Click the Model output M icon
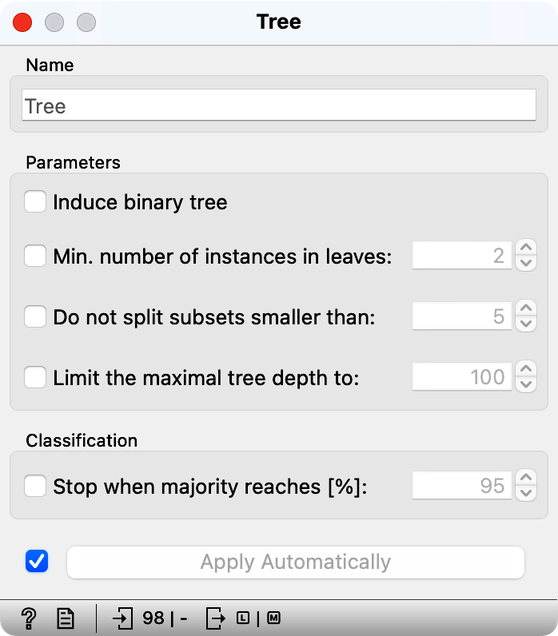558x636 pixels. tap(274, 618)
